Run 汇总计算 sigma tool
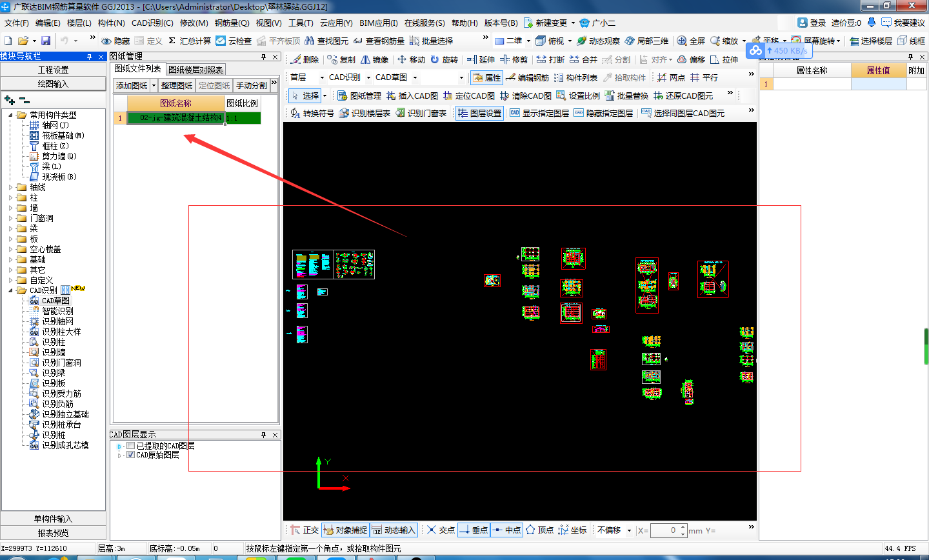 190,41
